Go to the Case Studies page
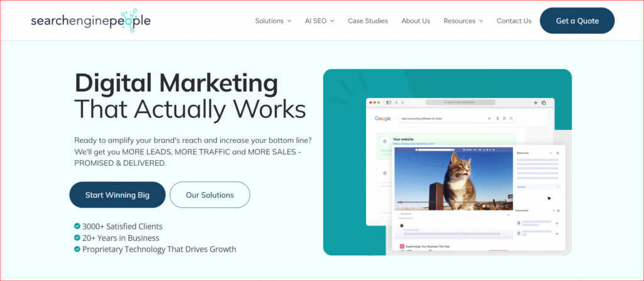This screenshot has width=644, height=281. click(x=368, y=21)
